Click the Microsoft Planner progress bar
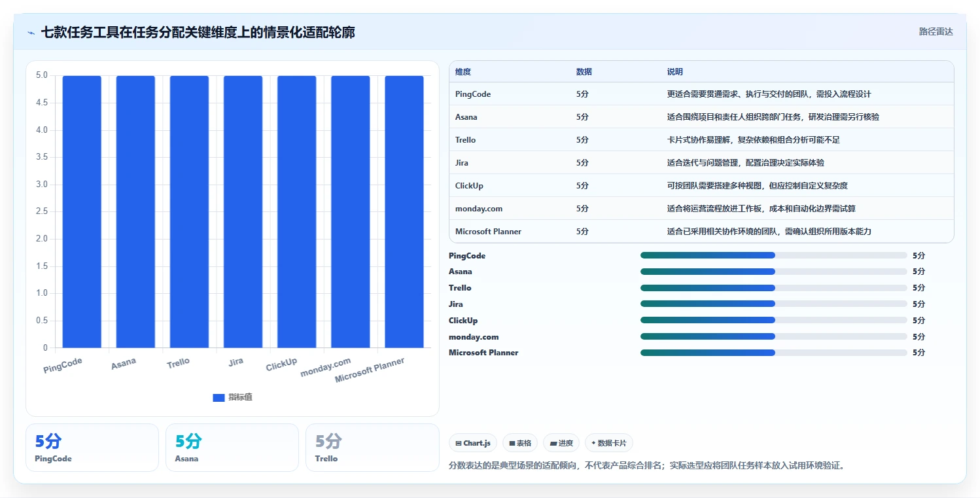 773,352
